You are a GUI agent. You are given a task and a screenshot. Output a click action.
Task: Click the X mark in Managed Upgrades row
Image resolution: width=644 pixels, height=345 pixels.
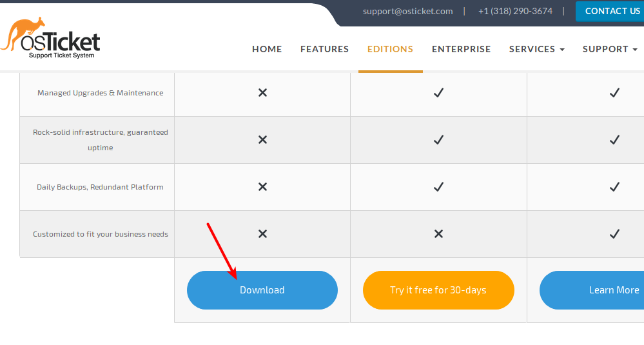click(x=262, y=93)
